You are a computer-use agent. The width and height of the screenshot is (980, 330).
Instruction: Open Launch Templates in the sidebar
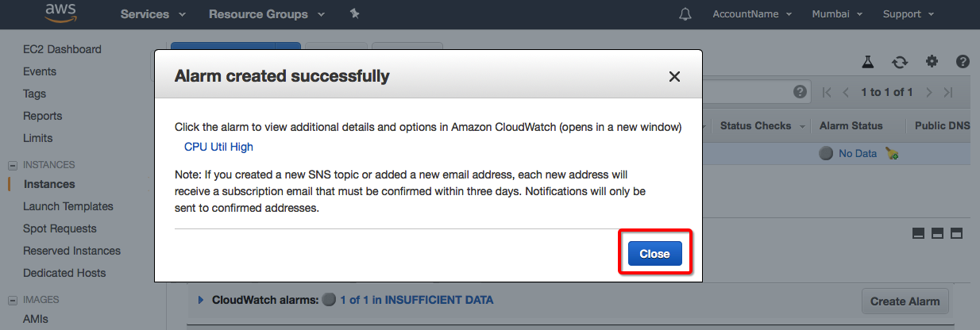tap(68, 206)
